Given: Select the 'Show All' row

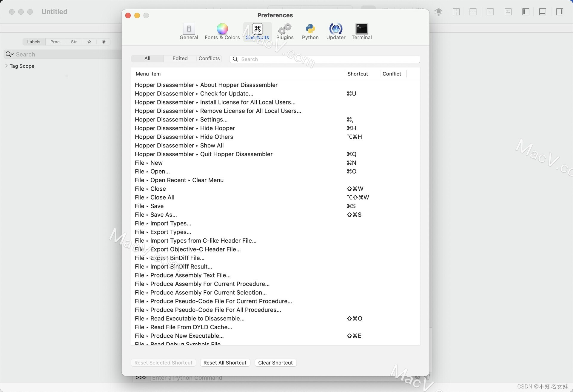Looking at the screenshot, I should (275, 146).
